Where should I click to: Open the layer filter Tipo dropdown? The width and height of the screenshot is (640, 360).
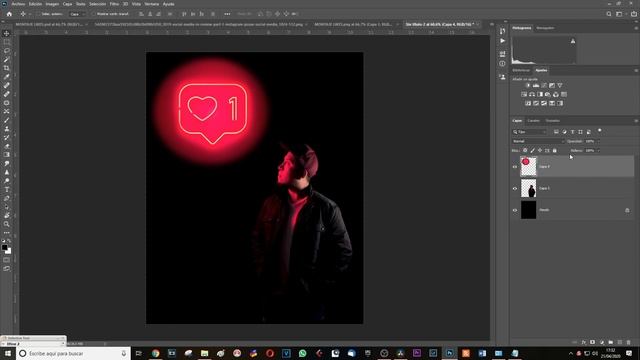click(529, 132)
